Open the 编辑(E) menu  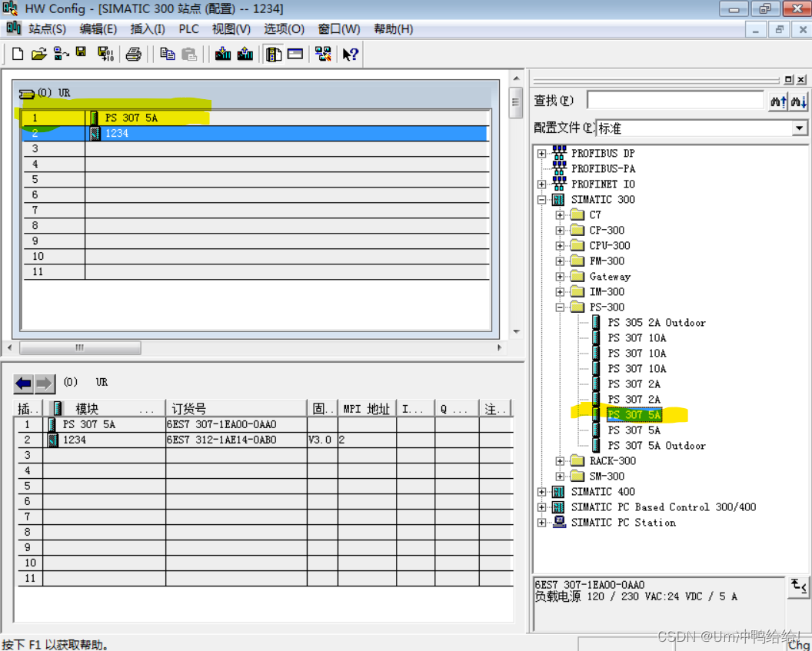(98, 29)
